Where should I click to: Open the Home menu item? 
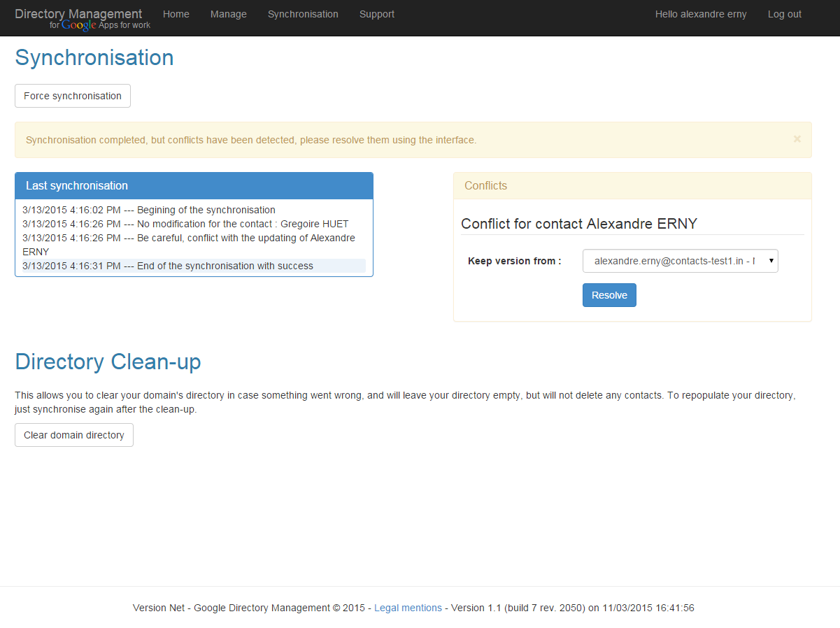click(x=176, y=14)
